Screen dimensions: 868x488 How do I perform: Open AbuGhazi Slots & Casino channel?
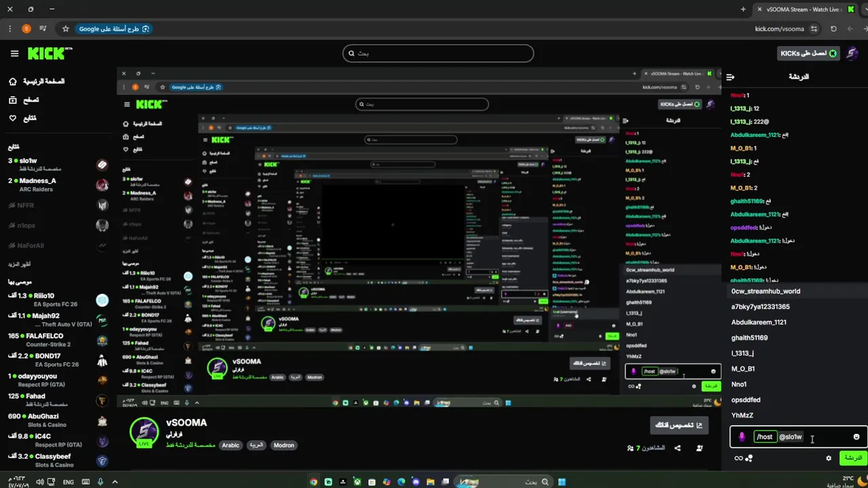58,420
